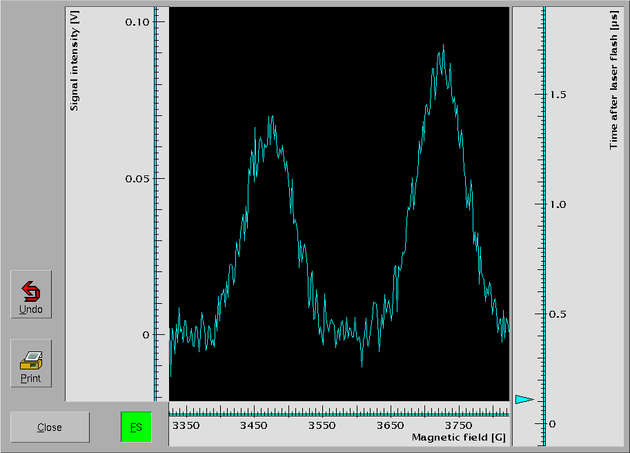Click the 1.0 time axis label

(558, 204)
